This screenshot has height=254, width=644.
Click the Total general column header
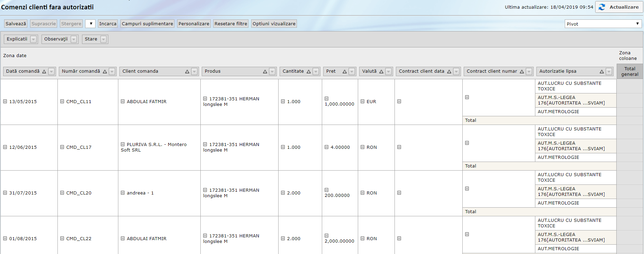(629, 71)
